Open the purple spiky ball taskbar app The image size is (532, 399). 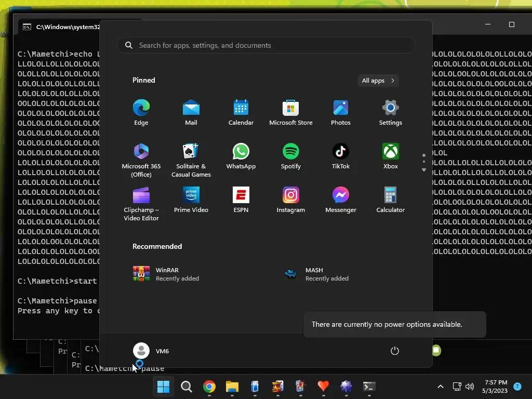pyautogui.click(x=346, y=386)
